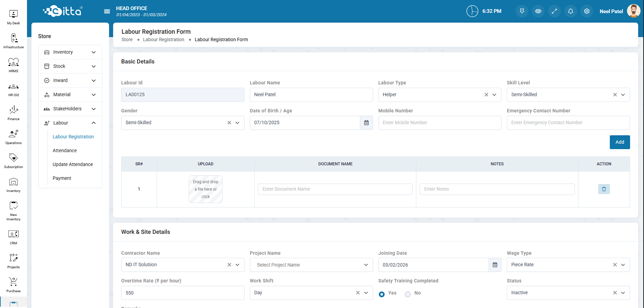
Task: Open Attendance under Labour menu
Action: tap(65, 150)
